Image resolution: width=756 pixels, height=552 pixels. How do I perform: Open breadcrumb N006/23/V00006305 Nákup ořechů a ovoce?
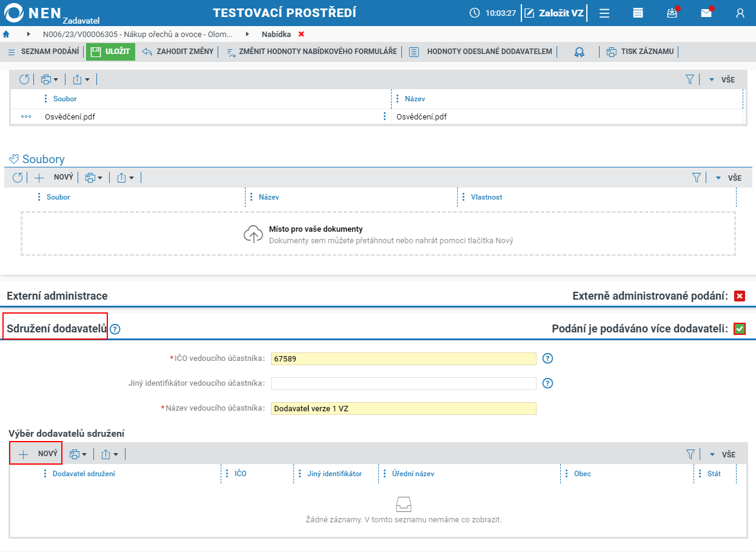[138, 34]
